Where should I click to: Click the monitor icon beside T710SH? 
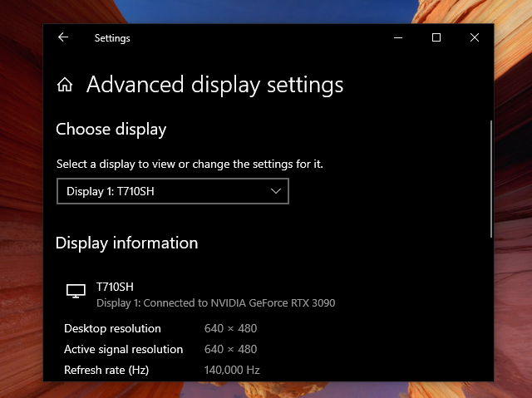point(76,291)
